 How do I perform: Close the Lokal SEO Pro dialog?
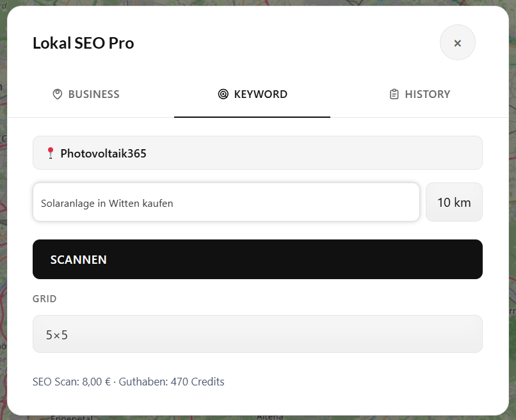[x=458, y=43]
